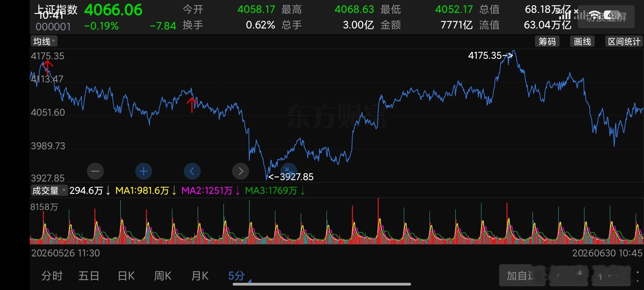
Task: Tap the 上证指数 index name
Action: coord(57,9)
